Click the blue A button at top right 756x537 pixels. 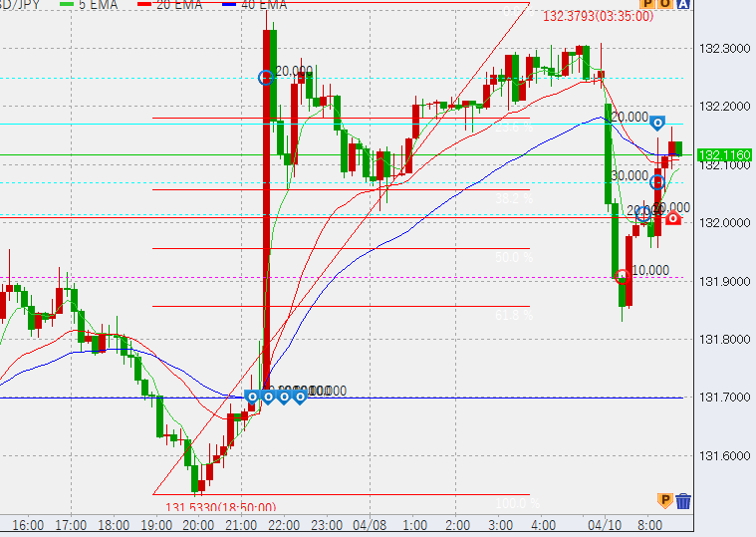[682, 5]
